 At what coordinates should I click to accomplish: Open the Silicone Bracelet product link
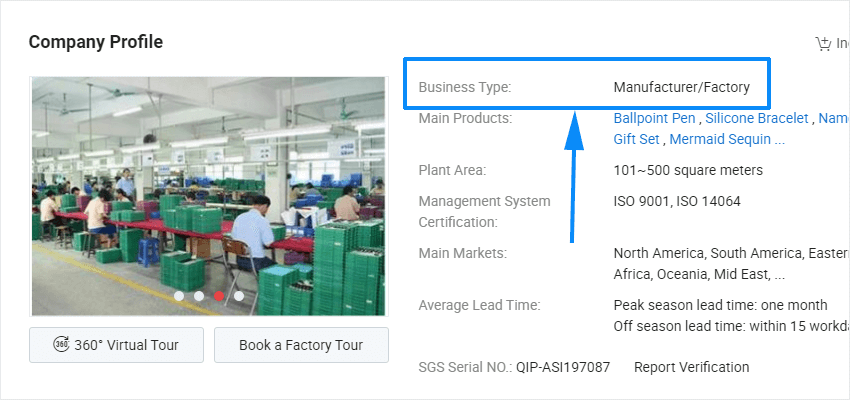click(x=757, y=118)
